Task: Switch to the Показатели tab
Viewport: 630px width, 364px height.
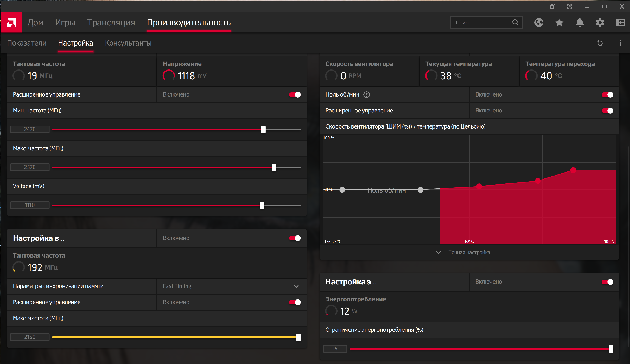Action: coord(27,43)
